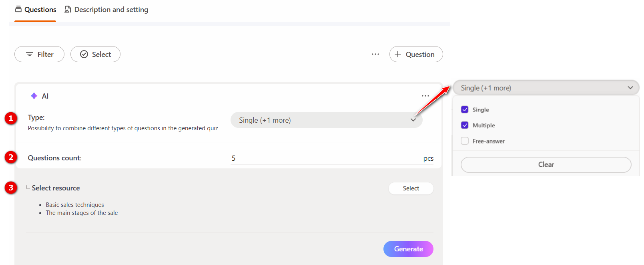The height and width of the screenshot is (265, 644).
Task: Click the Clear button in dropdown
Action: (x=546, y=165)
